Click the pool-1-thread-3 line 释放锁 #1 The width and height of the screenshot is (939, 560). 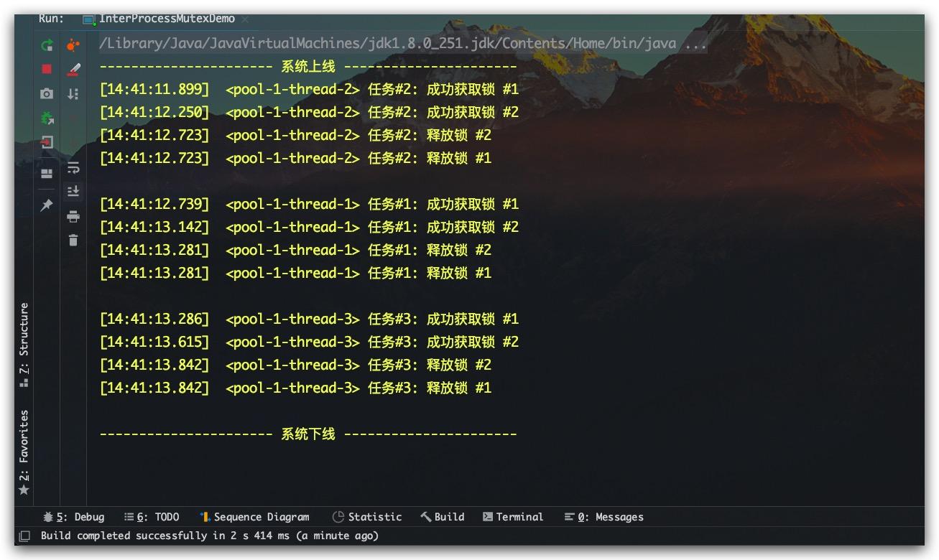click(295, 388)
